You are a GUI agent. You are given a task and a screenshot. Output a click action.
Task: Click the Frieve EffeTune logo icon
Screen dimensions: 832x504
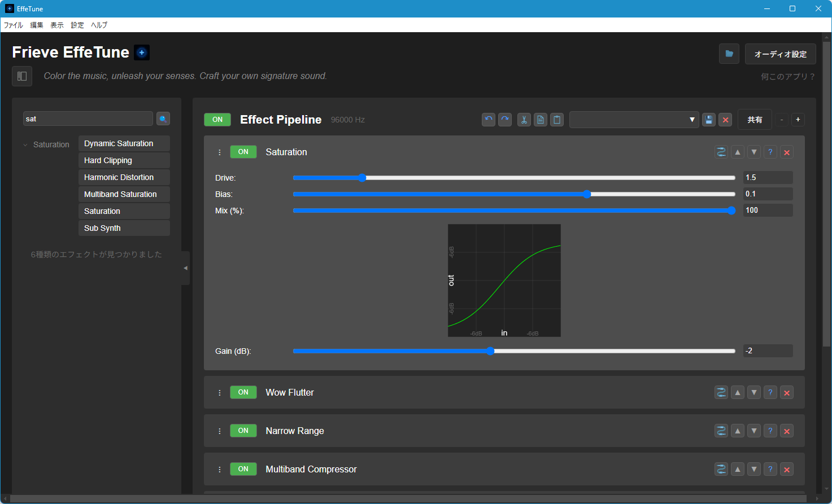tap(142, 52)
